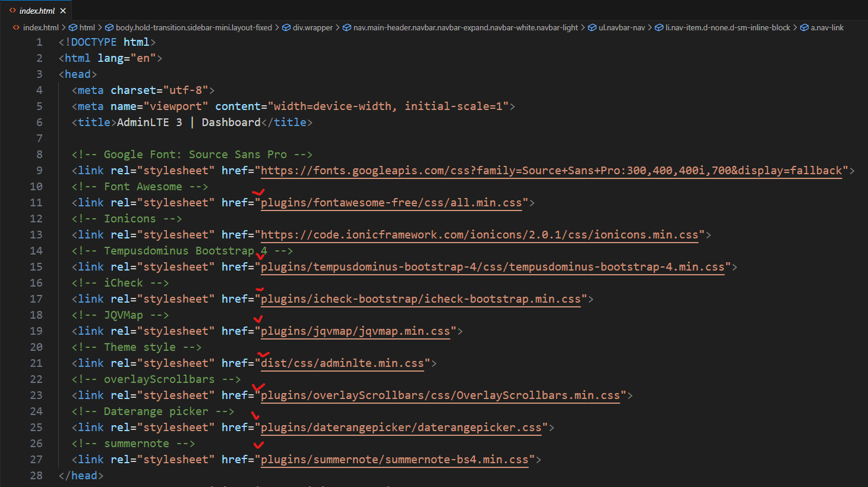Click line number 1 in the gutter
868x487 pixels.
pos(39,42)
